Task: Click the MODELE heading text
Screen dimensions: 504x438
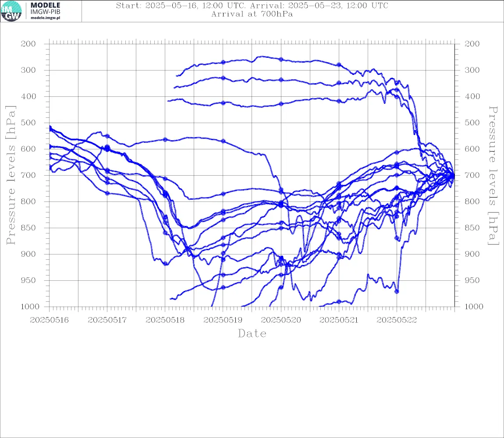Action: pyautogui.click(x=45, y=5)
